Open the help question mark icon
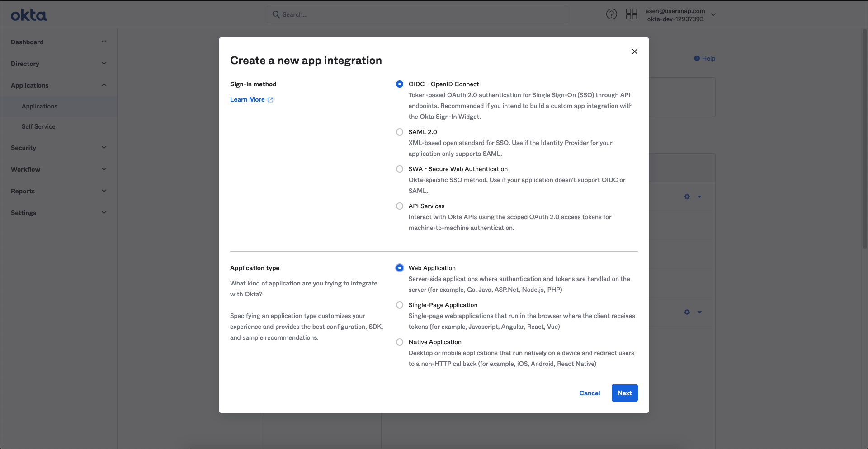The image size is (868, 449). 611,14
